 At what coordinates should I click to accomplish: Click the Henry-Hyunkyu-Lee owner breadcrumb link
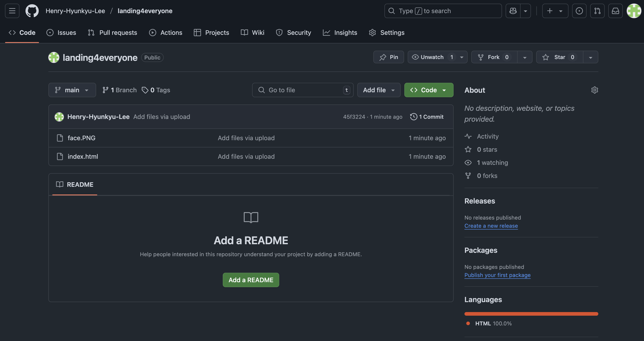tap(75, 11)
